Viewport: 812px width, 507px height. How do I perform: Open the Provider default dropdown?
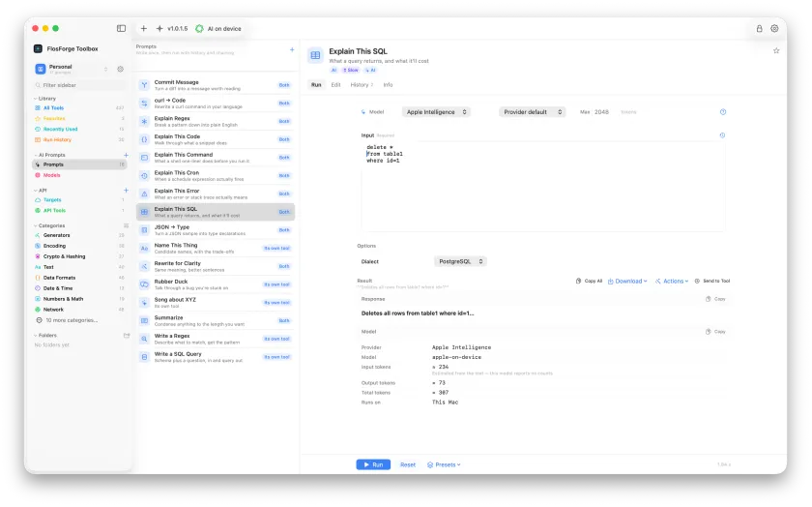click(x=533, y=112)
